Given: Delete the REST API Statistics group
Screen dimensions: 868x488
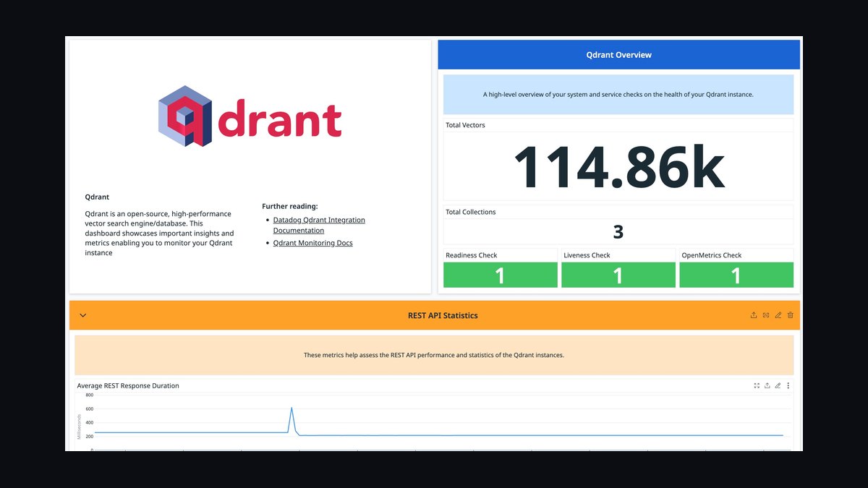Looking at the screenshot, I should click(791, 315).
